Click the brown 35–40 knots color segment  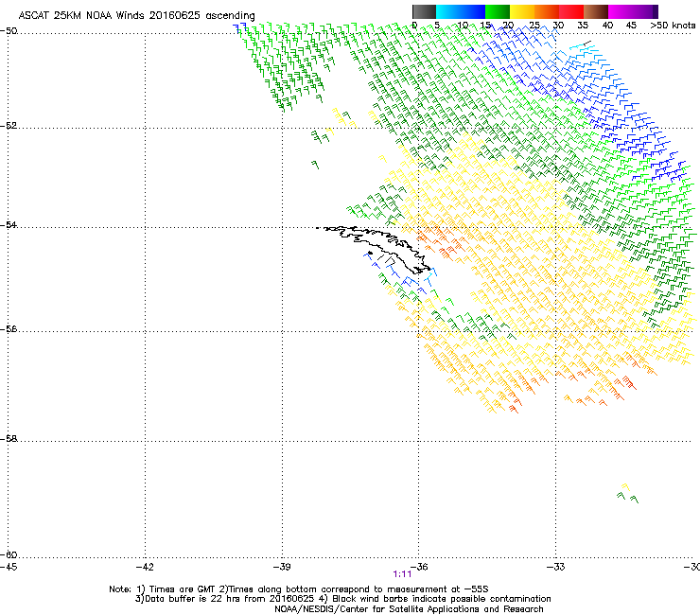[x=596, y=11]
